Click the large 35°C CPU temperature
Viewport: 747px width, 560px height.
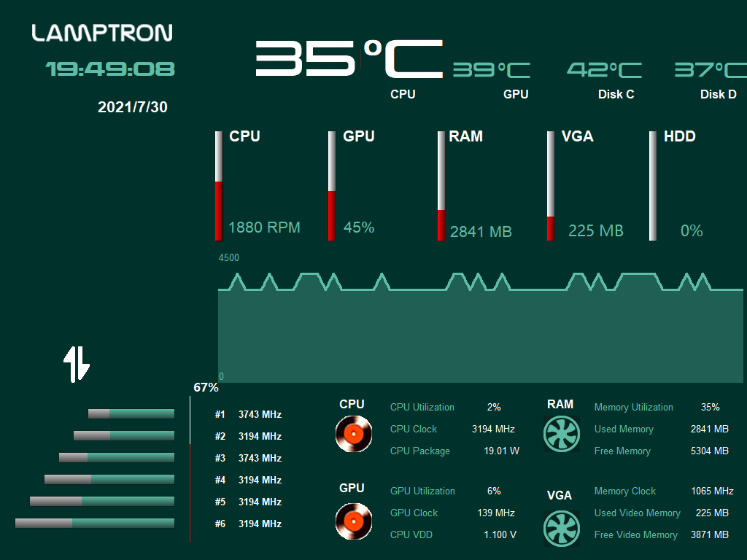[349, 58]
